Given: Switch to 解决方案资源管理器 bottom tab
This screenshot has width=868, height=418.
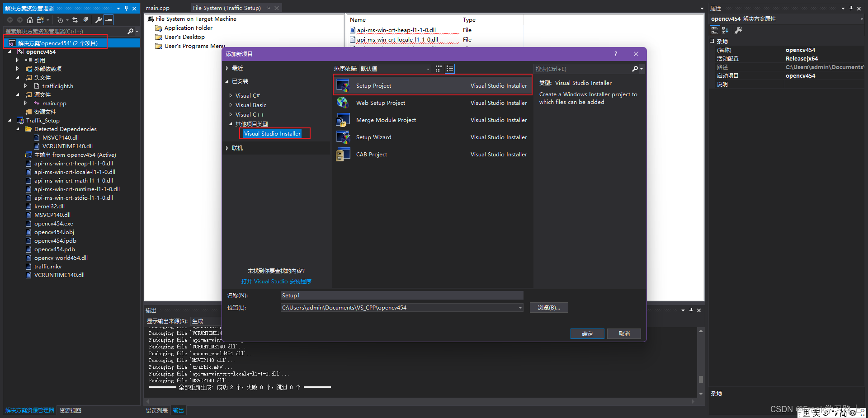Looking at the screenshot, I should click(30, 410).
